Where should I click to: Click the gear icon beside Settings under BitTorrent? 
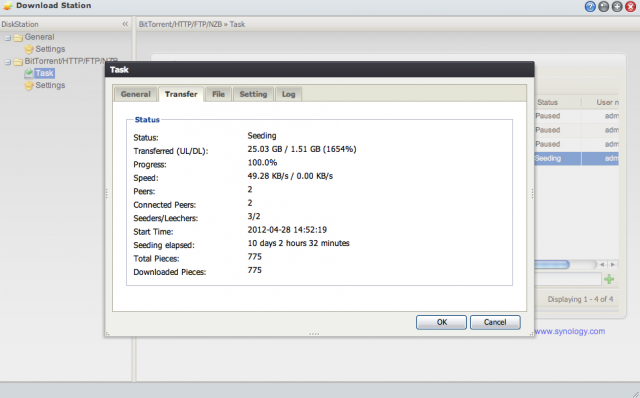29,86
